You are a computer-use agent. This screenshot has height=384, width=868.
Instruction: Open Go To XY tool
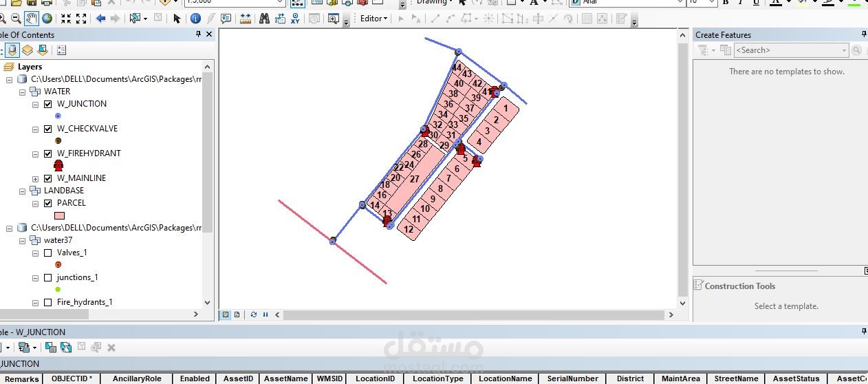tap(295, 19)
